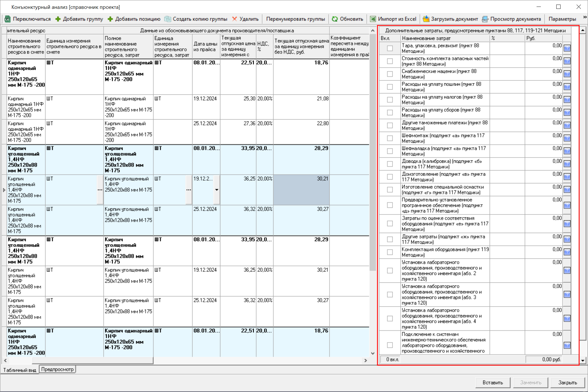Click the red X Удалить icon
588x392 pixels.
point(235,19)
